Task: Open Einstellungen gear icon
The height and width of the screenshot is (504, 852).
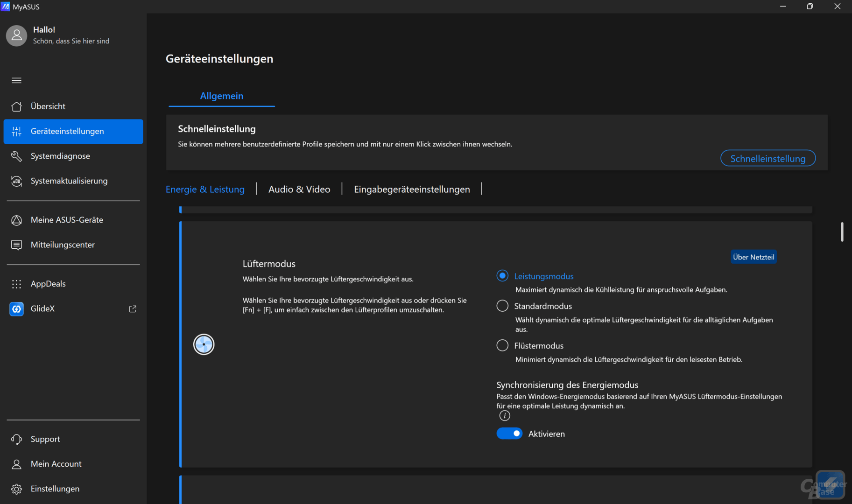Action: (16, 489)
